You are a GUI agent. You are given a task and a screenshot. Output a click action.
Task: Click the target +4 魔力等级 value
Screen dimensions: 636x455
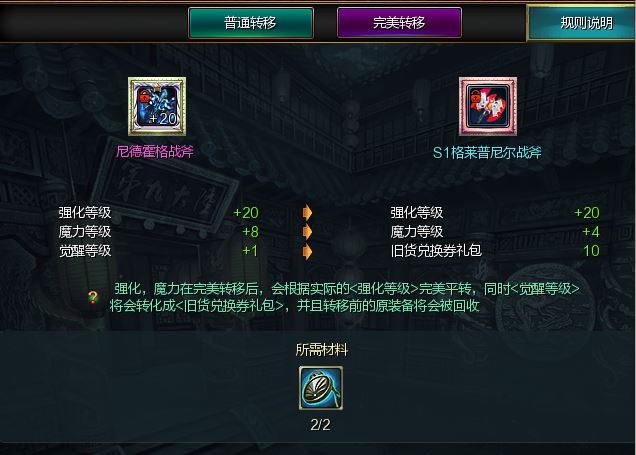click(591, 232)
